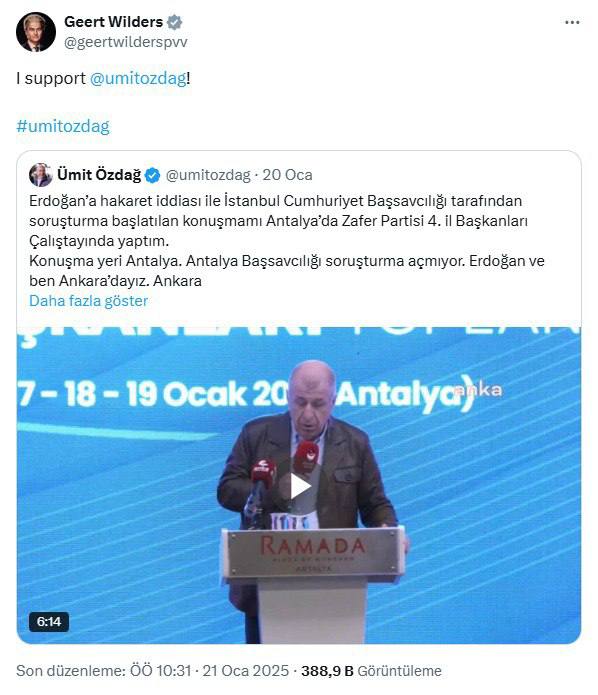
Task: Play the quoted tweet video
Action: (299, 487)
